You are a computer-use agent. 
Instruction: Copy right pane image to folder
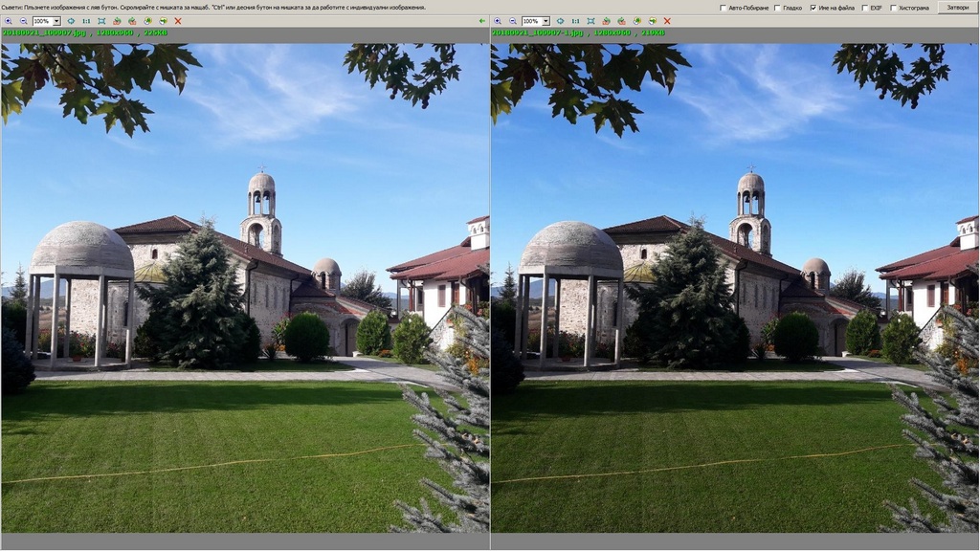coord(636,21)
